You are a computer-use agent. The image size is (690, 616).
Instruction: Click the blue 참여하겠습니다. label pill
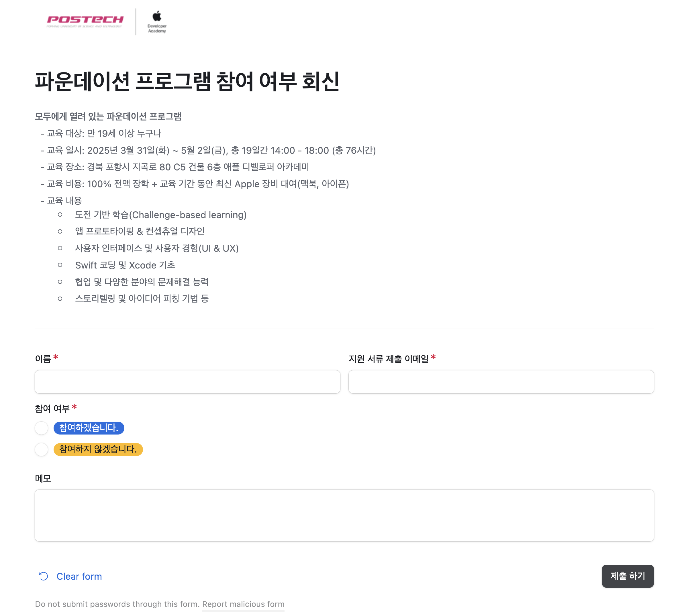click(x=89, y=428)
